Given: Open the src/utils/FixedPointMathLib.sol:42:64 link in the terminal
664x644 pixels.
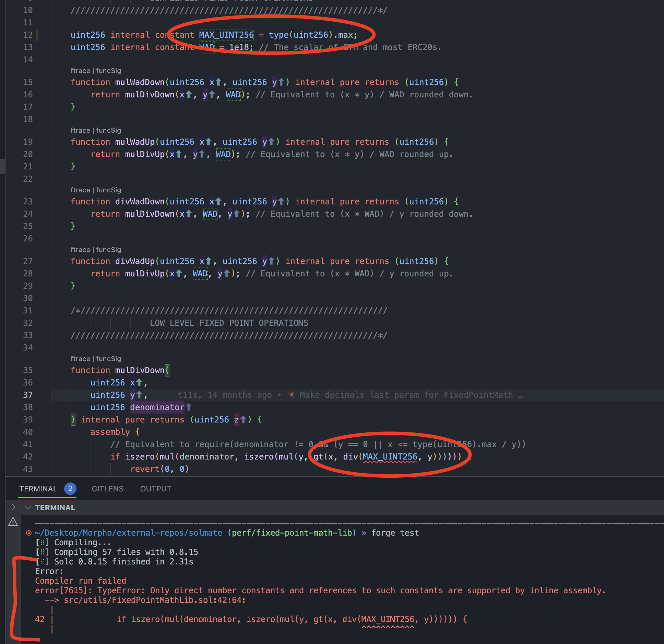Looking at the screenshot, I should click(x=154, y=600).
